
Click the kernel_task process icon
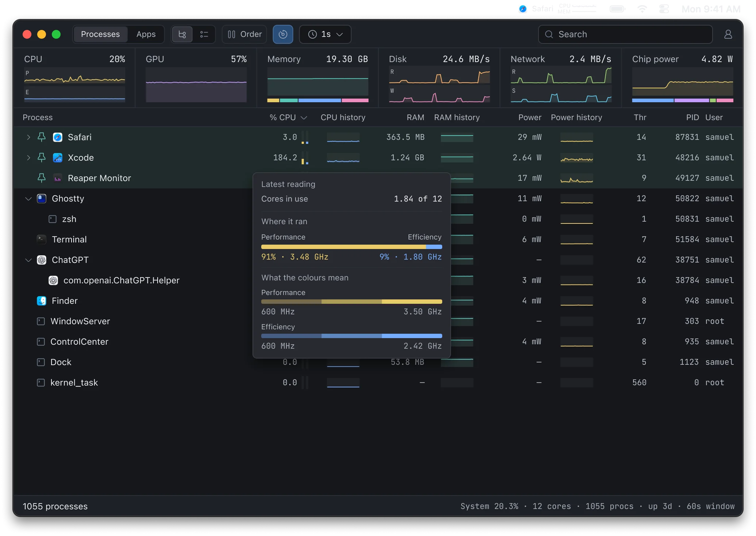click(x=41, y=383)
